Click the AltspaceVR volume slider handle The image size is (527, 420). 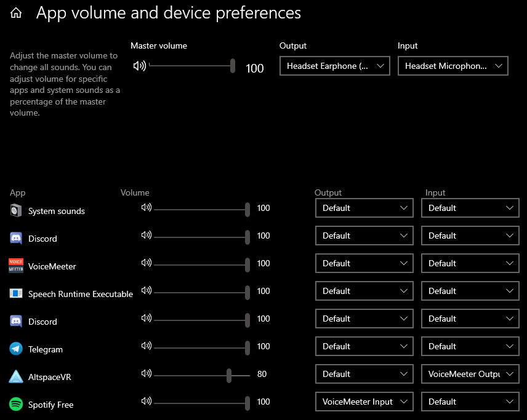[x=229, y=375]
